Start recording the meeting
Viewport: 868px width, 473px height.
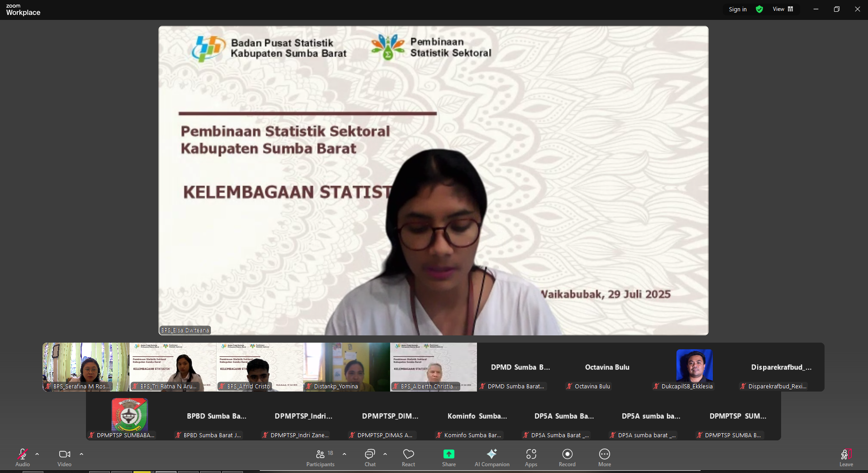(x=567, y=457)
